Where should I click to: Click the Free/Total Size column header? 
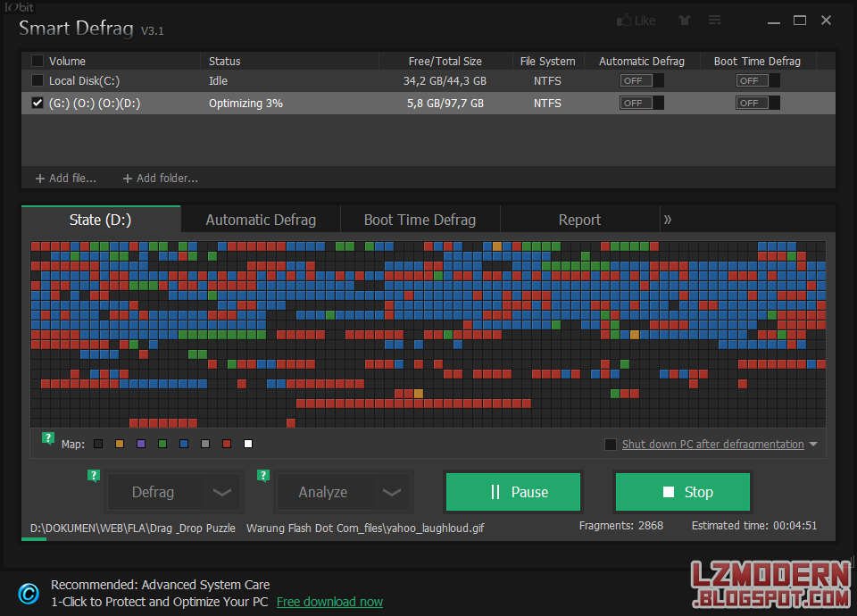pyautogui.click(x=445, y=62)
